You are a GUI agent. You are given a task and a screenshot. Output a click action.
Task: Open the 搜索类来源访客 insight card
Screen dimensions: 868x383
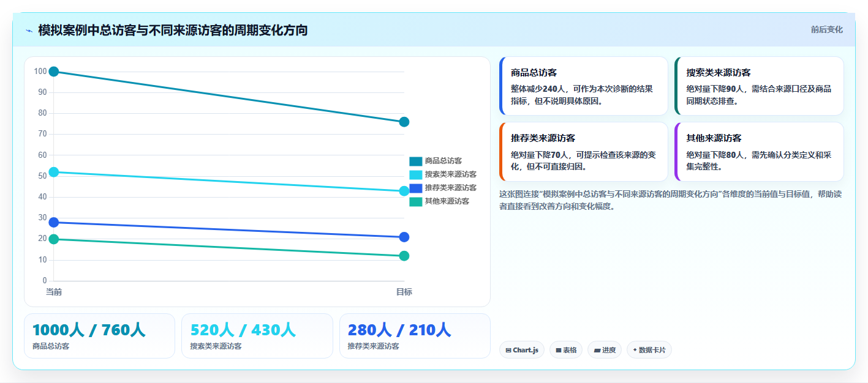pos(759,86)
